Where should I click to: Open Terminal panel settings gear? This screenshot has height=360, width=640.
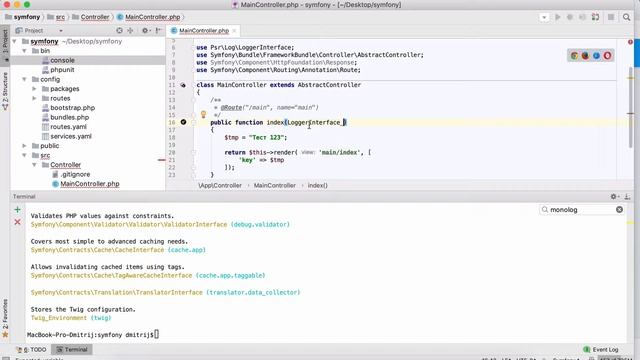614,197
